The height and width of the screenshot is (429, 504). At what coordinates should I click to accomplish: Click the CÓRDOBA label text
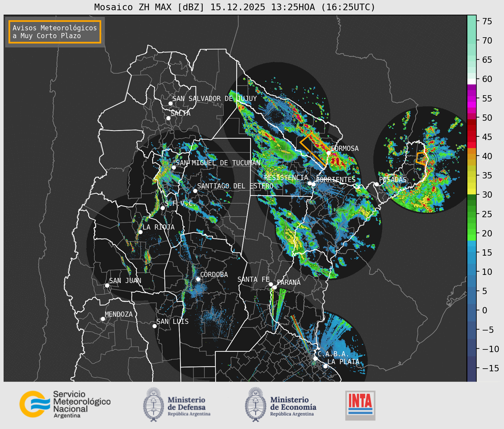214,275
